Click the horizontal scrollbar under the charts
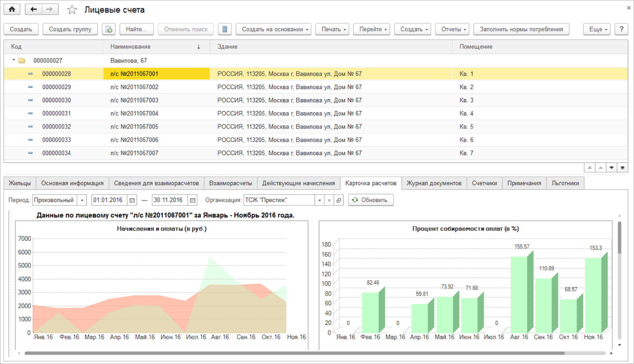634x364 pixels. [293, 353]
